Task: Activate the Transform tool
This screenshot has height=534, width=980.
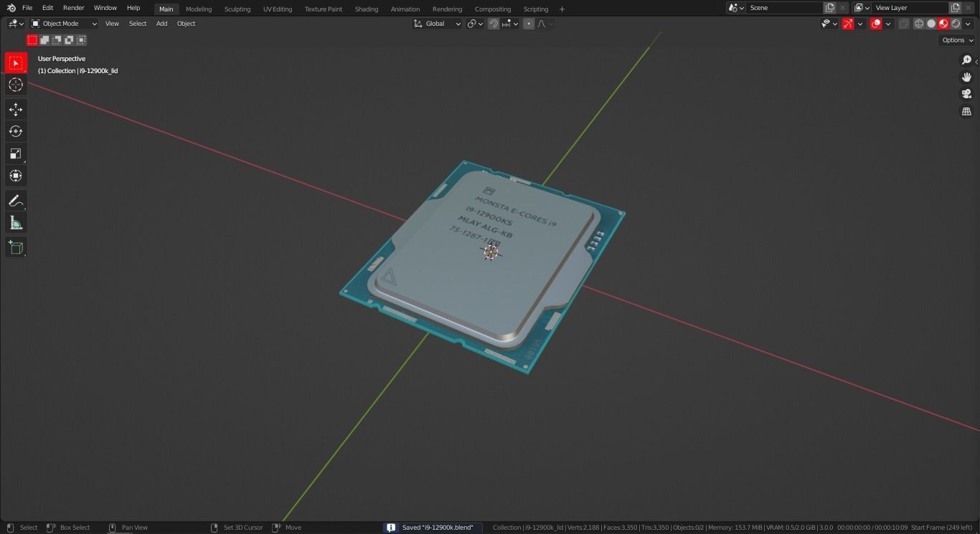Action: coord(16,176)
